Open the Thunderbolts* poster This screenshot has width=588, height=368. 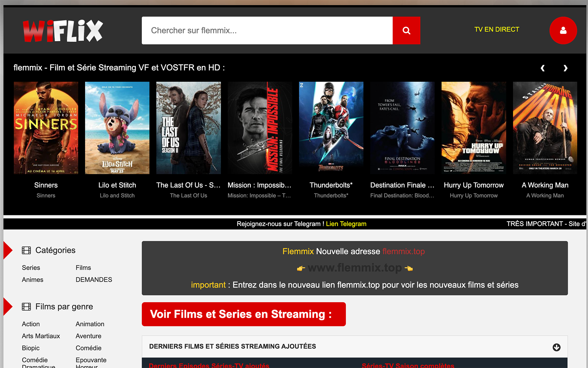[331, 128]
